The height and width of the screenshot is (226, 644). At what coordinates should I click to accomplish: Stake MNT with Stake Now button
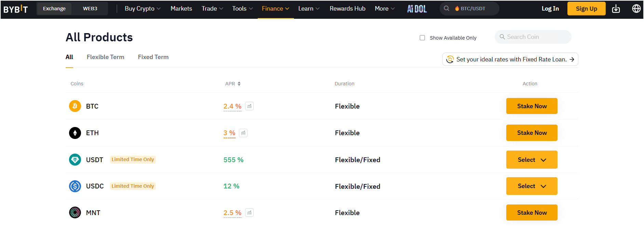(532, 213)
